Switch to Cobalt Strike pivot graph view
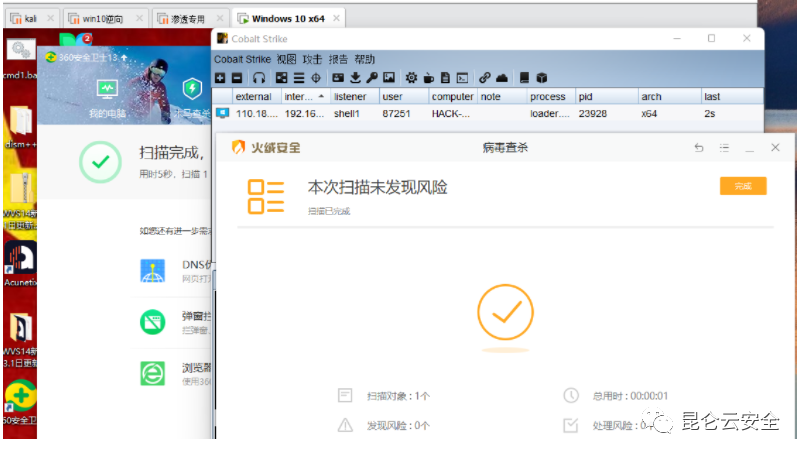Viewport: 805px width, 456px height. [281, 78]
